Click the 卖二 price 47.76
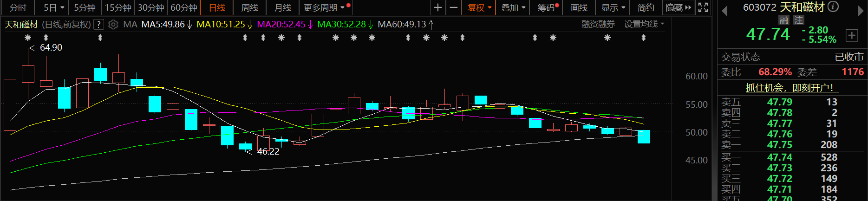 click(780, 134)
